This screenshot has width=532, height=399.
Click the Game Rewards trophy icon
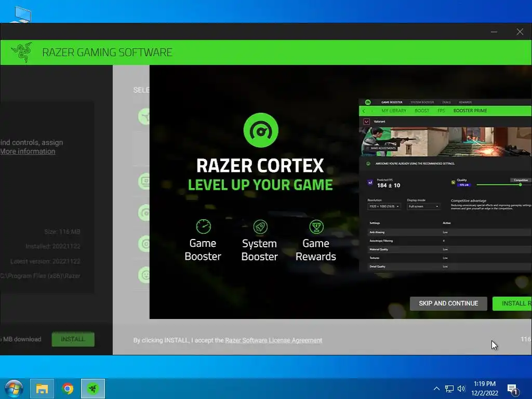pos(316,227)
